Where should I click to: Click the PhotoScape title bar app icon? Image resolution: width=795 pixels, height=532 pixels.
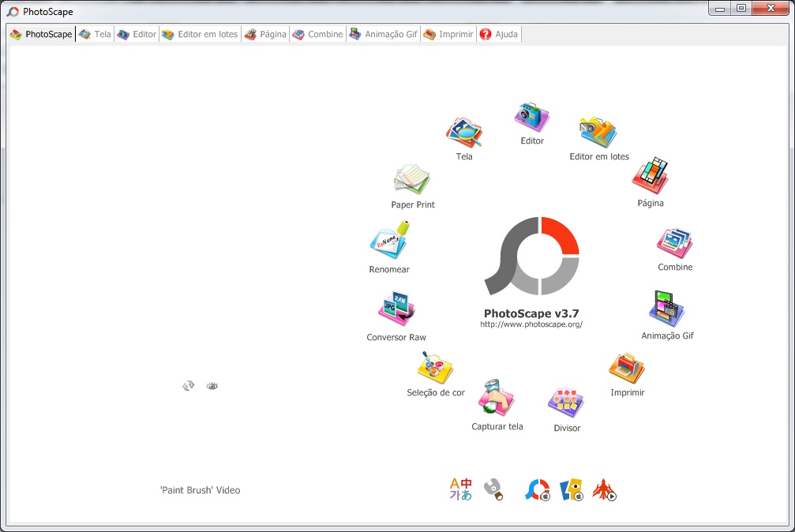[13, 11]
